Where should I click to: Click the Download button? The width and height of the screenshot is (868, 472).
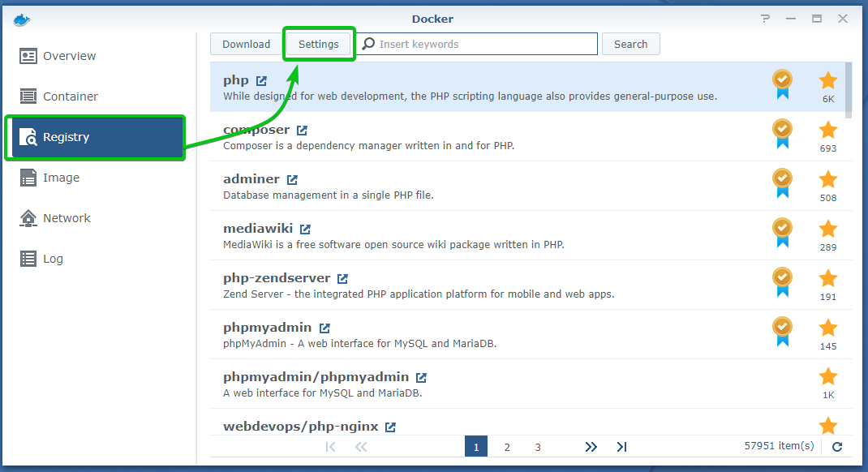(x=247, y=45)
